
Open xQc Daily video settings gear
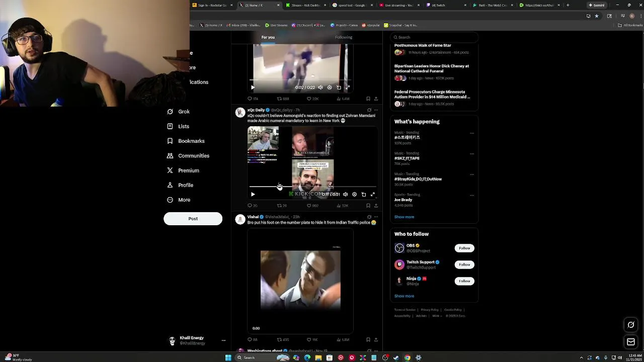354,194
